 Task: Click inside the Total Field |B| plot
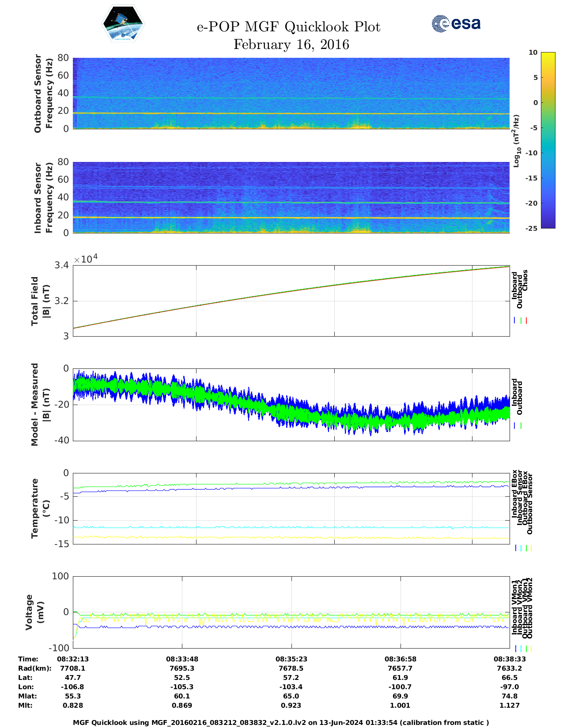pyautogui.click(x=291, y=301)
